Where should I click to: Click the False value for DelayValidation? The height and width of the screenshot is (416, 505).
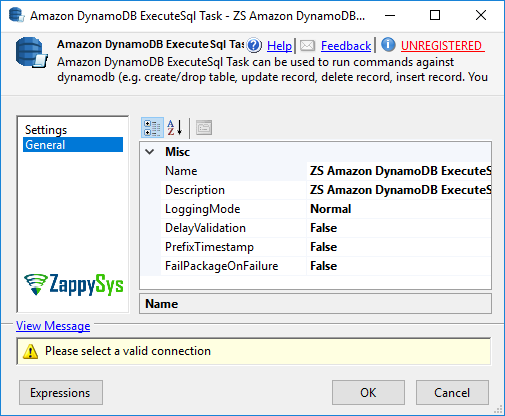point(323,228)
